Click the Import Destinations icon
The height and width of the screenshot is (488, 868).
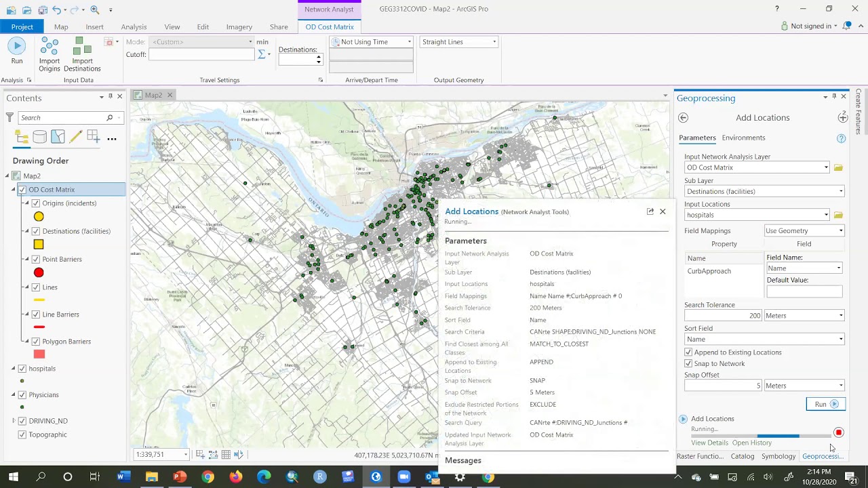tap(82, 54)
